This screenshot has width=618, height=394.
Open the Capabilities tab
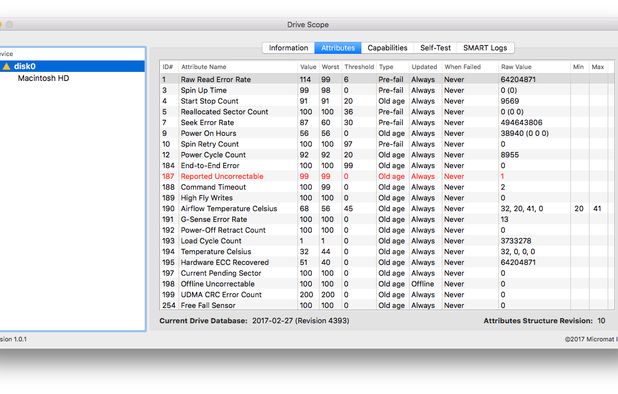(387, 48)
